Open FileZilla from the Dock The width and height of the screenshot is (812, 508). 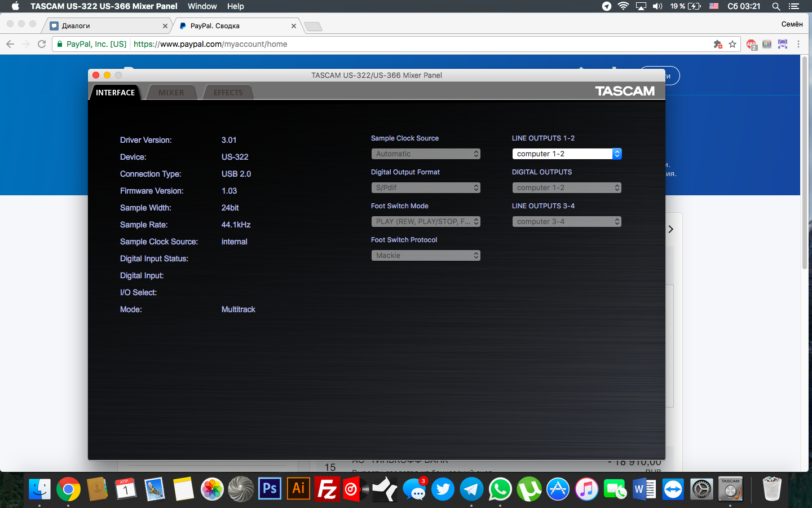point(327,489)
